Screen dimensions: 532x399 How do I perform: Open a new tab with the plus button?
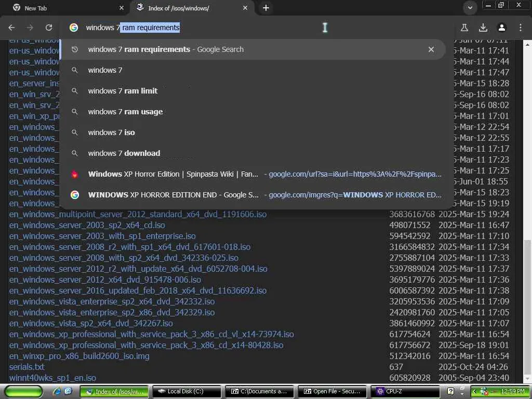(x=266, y=8)
